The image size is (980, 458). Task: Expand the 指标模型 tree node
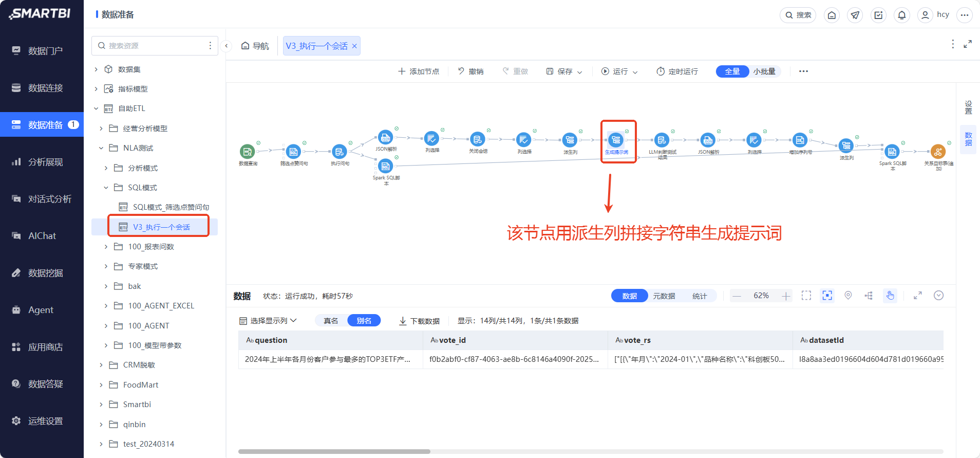pos(96,89)
